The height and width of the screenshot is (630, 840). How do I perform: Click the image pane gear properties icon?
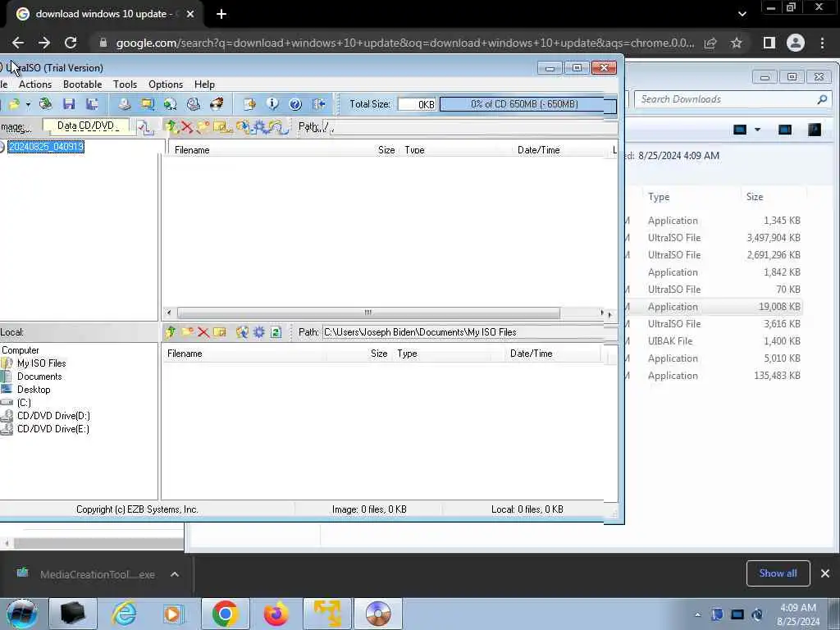click(x=260, y=127)
